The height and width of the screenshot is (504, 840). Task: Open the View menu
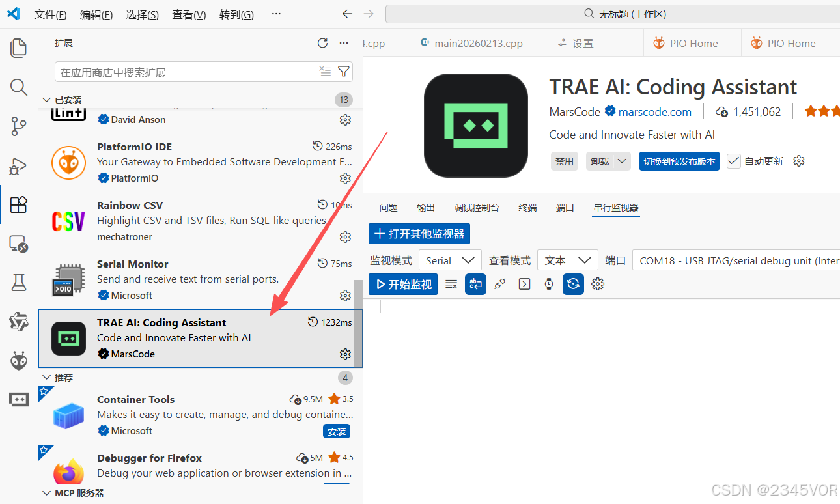(189, 14)
